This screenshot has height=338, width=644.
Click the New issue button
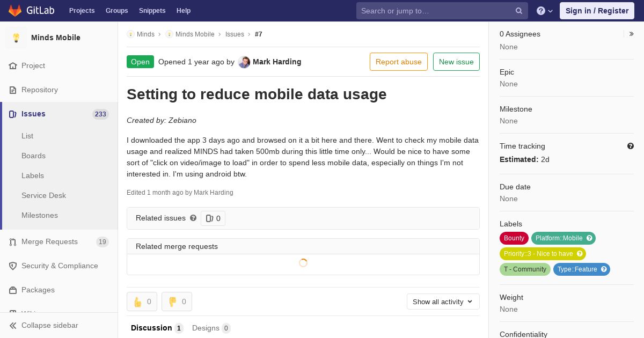click(x=456, y=62)
